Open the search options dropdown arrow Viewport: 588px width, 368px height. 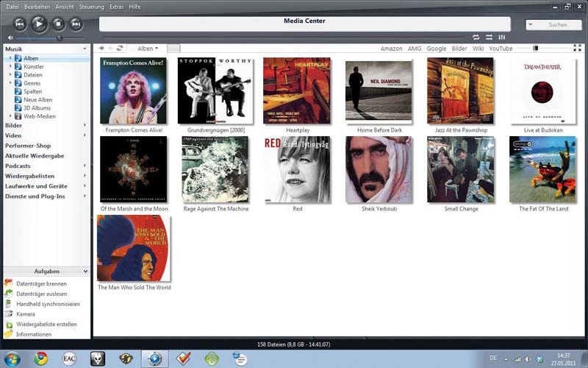[530, 25]
